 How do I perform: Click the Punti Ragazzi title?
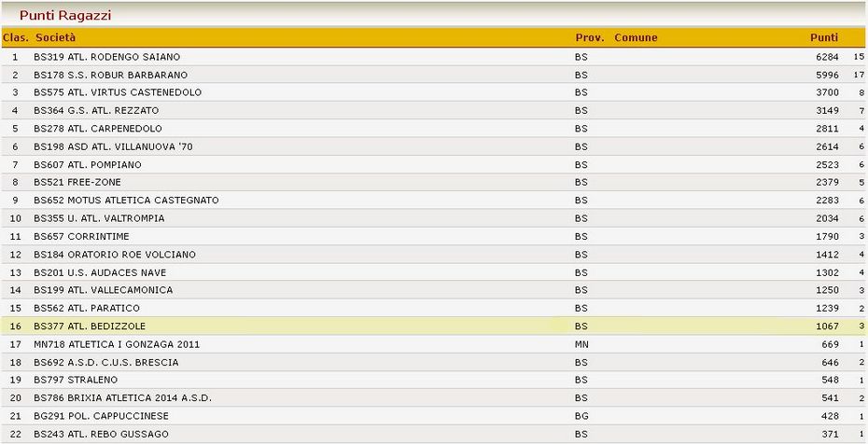tap(65, 16)
